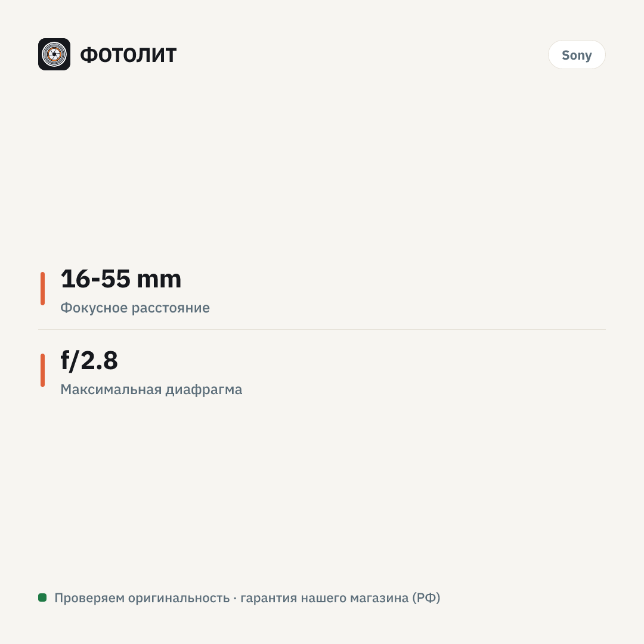
Task: Click the green status dot in footer
Action: click(42, 597)
